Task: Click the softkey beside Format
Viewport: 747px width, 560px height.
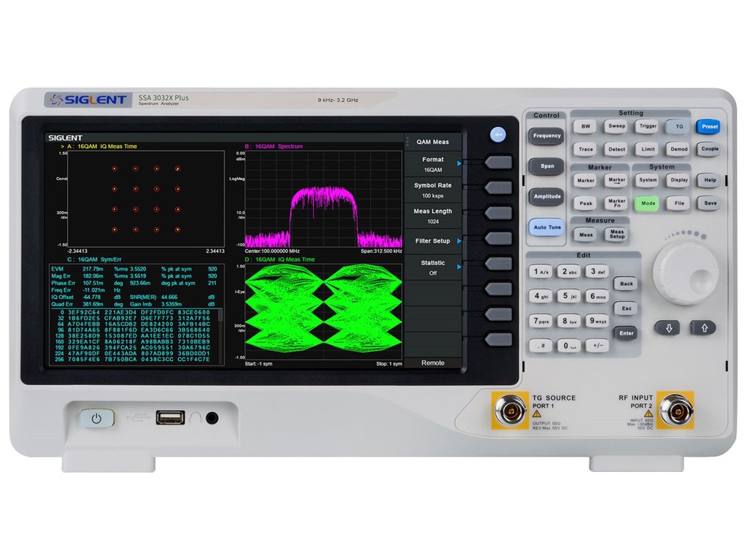Action: (498, 163)
